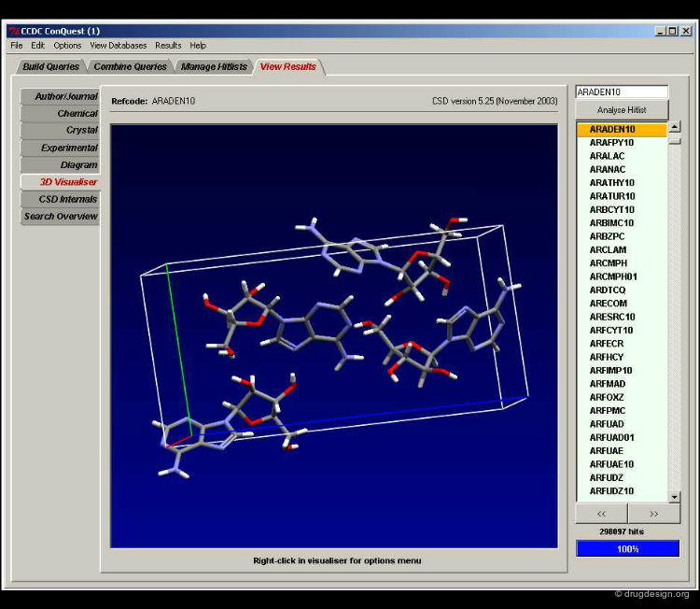
Task: Select ARAFPY10 in the hitlist
Action: [622, 143]
